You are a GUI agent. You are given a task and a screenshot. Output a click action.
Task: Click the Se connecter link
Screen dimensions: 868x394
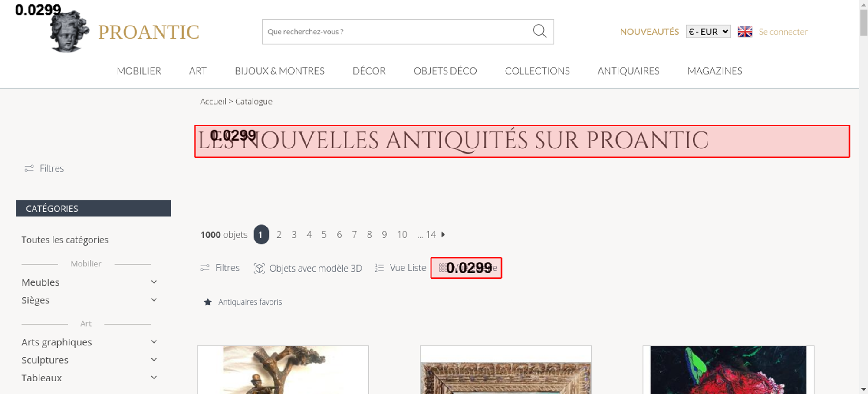(783, 32)
